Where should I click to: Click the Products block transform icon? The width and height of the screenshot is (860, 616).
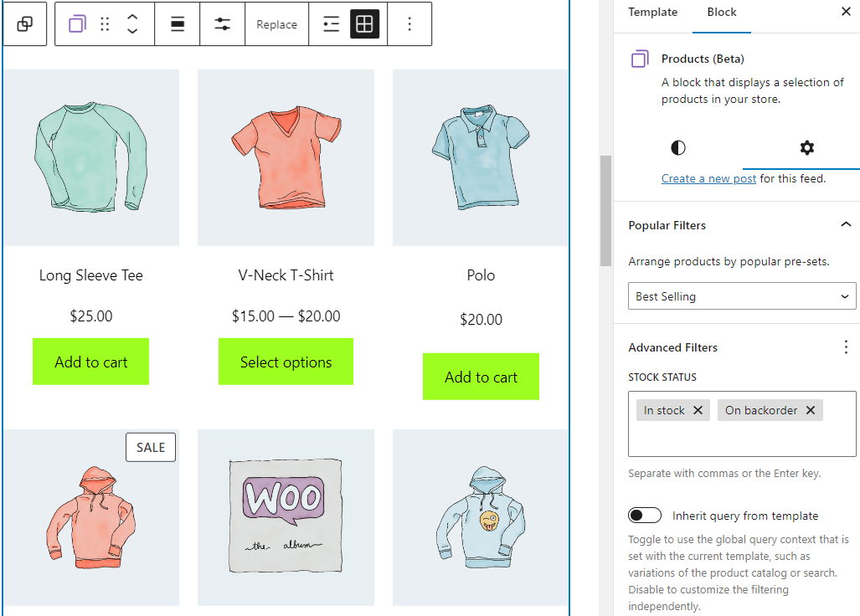click(76, 23)
